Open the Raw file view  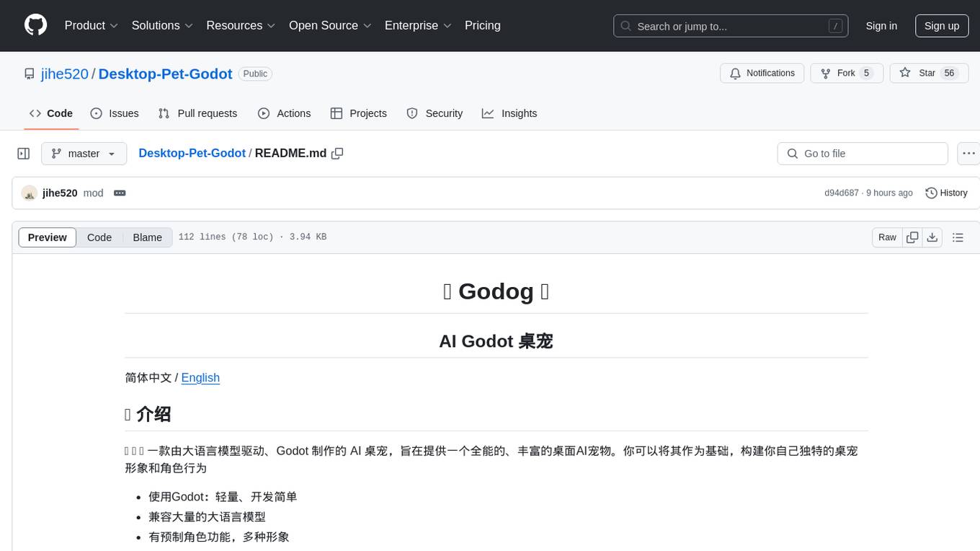point(887,237)
